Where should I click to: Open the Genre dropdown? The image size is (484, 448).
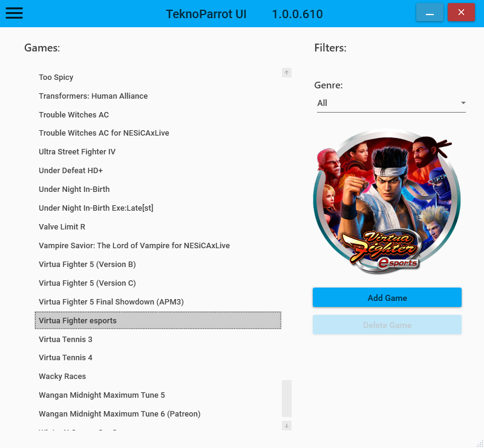pyautogui.click(x=391, y=103)
